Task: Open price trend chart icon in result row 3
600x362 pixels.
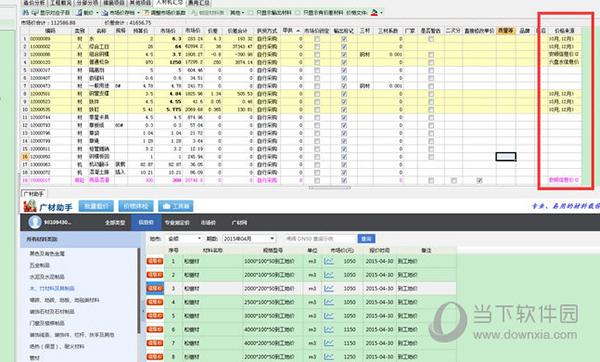Action: pos(329,289)
